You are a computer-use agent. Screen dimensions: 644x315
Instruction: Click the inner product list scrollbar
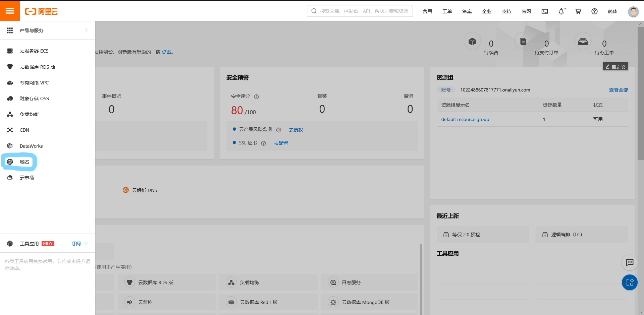click(x=421, y=279)
